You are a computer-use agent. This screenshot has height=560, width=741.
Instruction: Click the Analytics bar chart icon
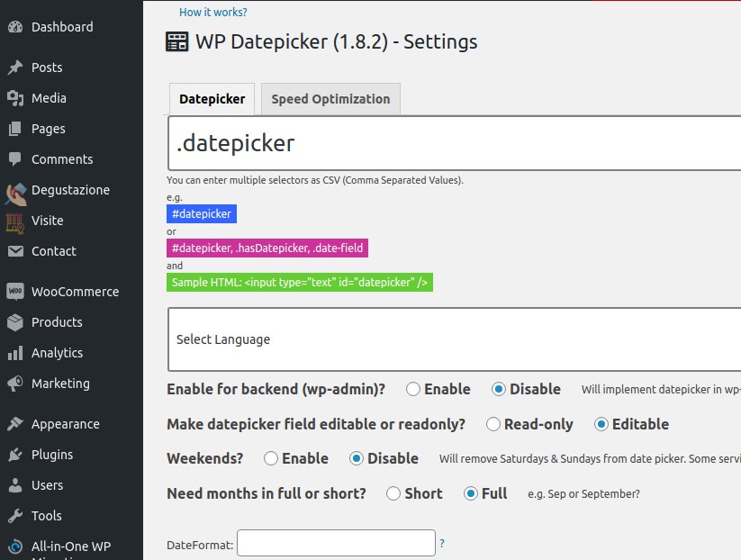click(14, 353)
